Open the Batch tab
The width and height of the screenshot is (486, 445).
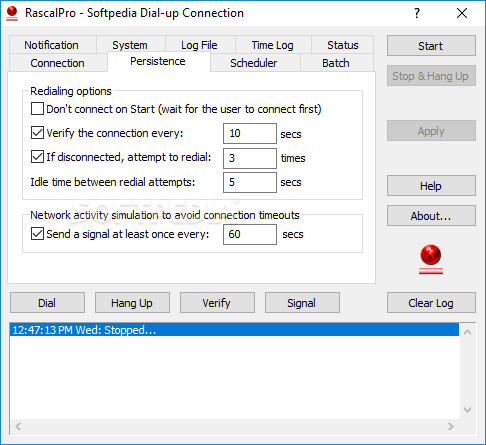336,63
